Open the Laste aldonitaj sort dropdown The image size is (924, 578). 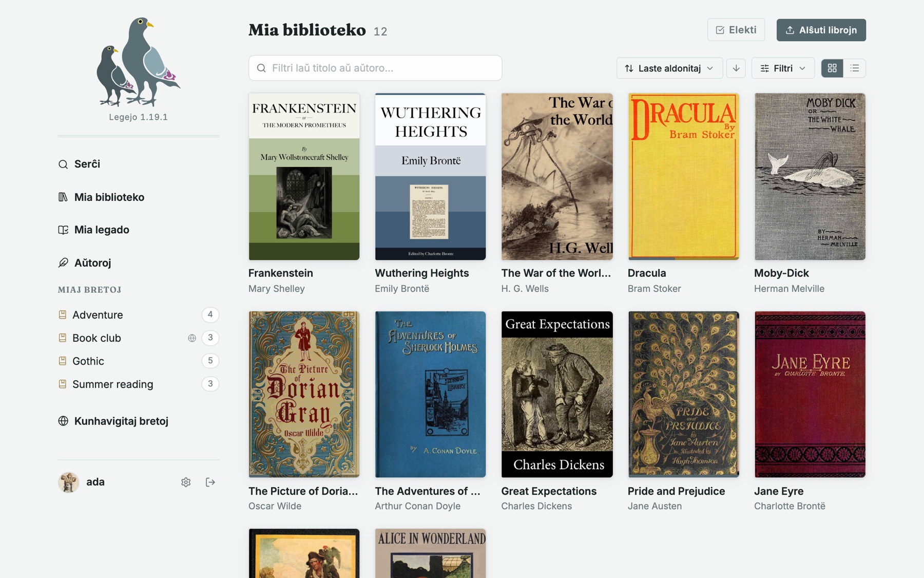[x=669, y=68]
